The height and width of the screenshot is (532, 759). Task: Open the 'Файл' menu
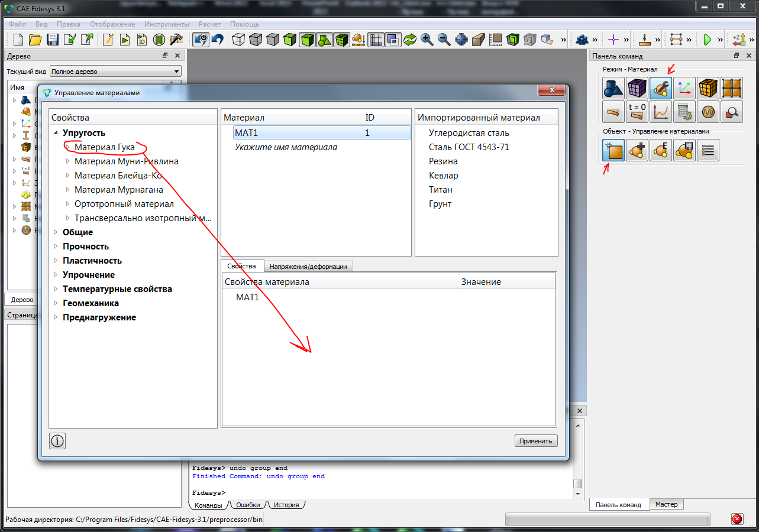(18, 24)
